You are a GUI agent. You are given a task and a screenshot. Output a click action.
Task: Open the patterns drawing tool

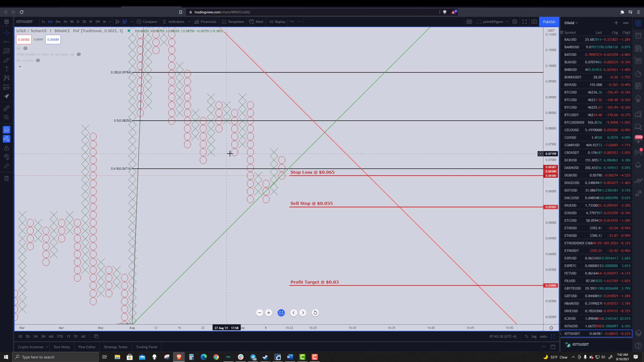pyautogui.click(x=7, y=78)
